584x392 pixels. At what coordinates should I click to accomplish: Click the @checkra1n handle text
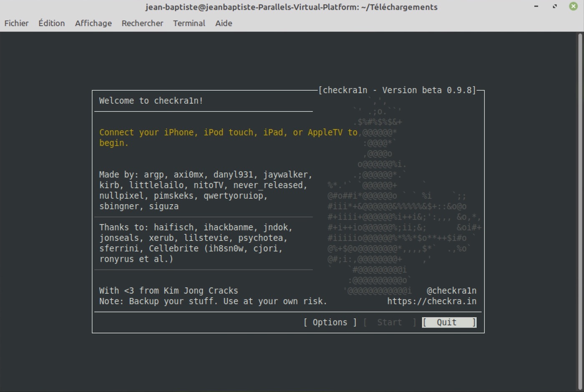[451, 291]
